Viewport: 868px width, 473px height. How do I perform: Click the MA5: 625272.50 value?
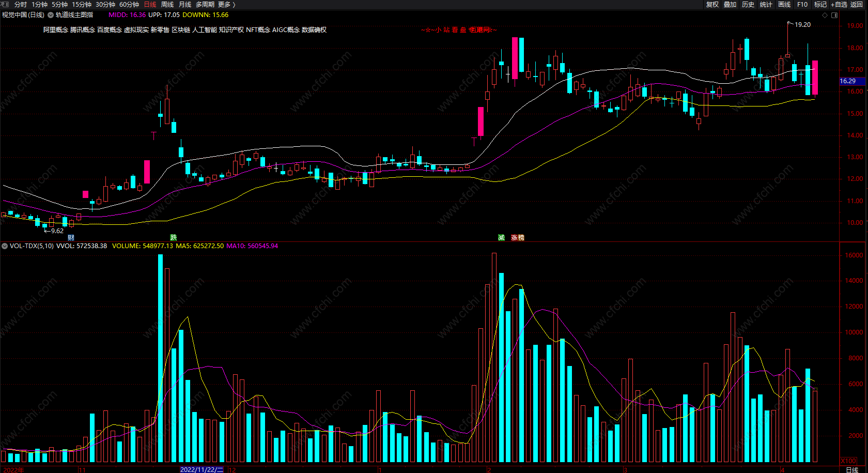(x=200, y=246)
